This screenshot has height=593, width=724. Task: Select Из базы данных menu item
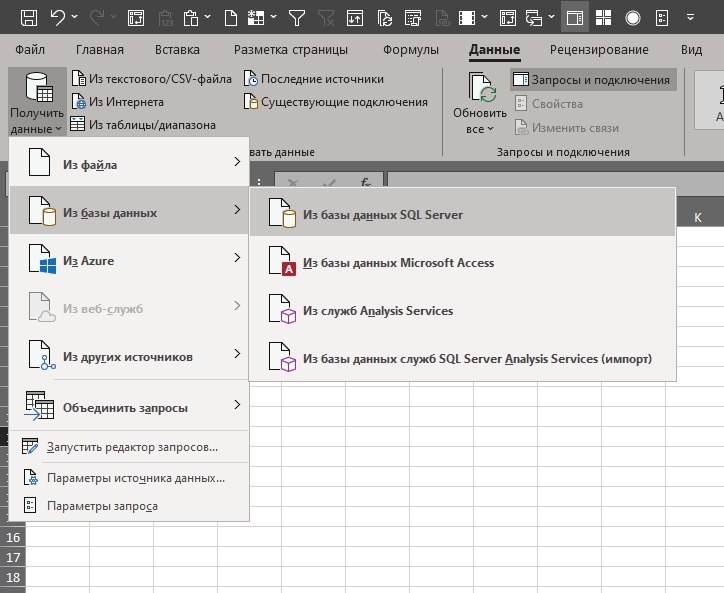click(x=129, y=210)
